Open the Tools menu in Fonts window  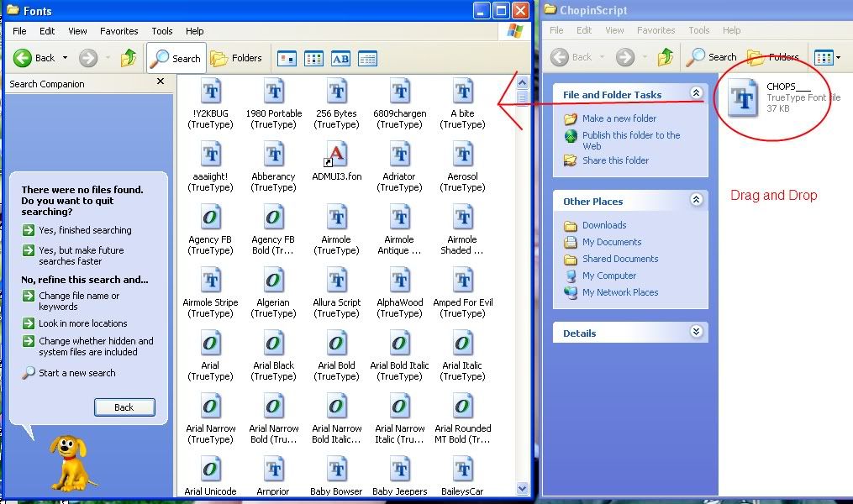(x=162, y=31)
